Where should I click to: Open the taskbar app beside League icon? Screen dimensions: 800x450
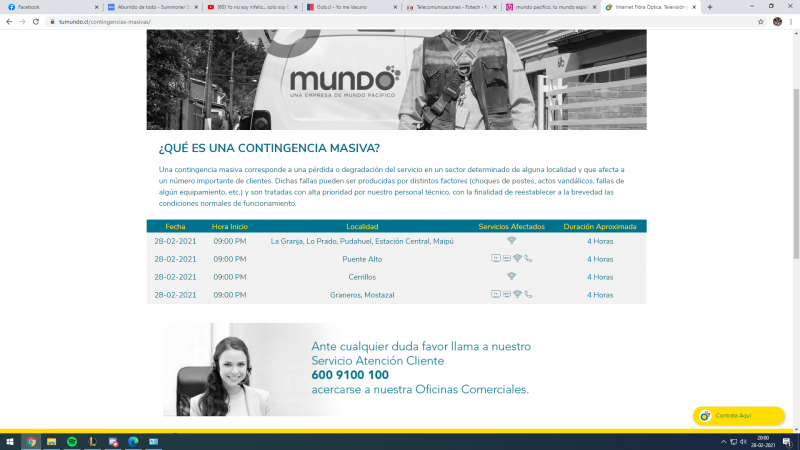coord(113,442)
